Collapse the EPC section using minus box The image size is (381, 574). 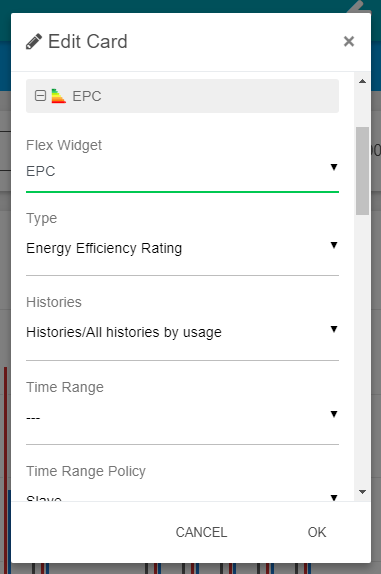pyautogui.click(x=40, y=96)
